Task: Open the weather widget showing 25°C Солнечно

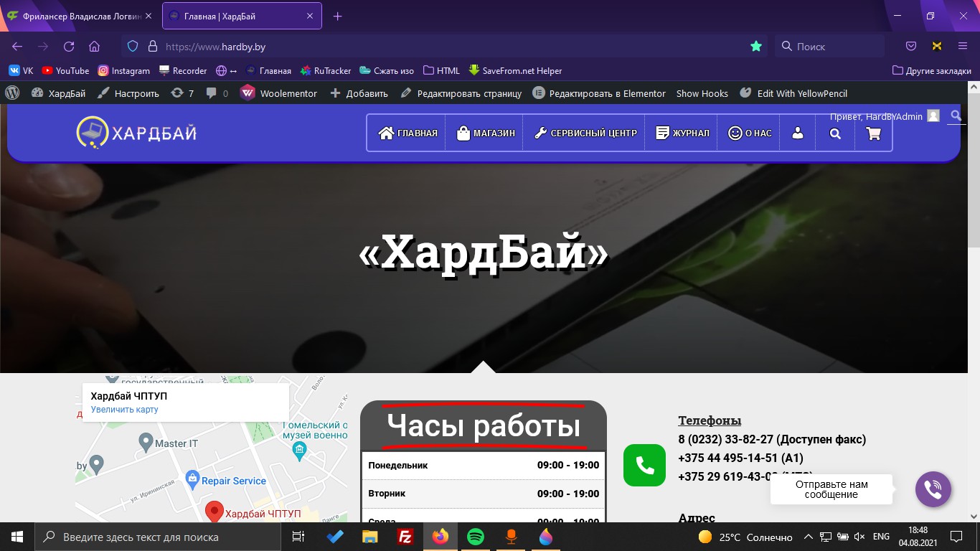Action: point(745,537)
